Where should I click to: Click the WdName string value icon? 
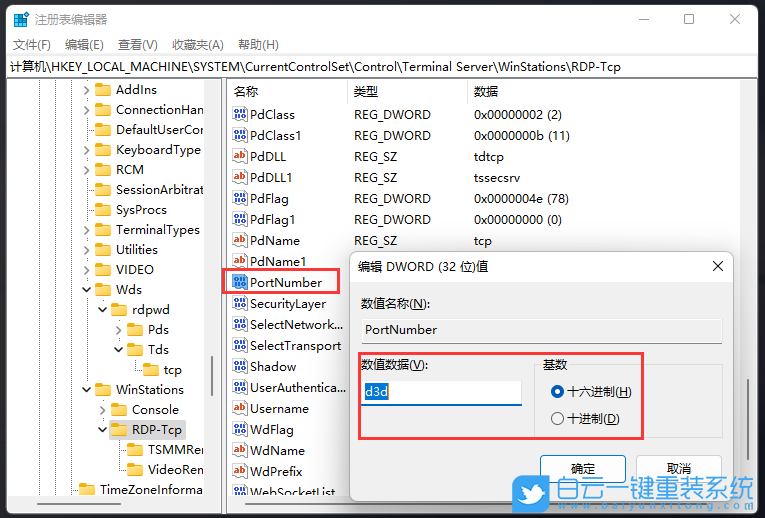click(240, 450)
